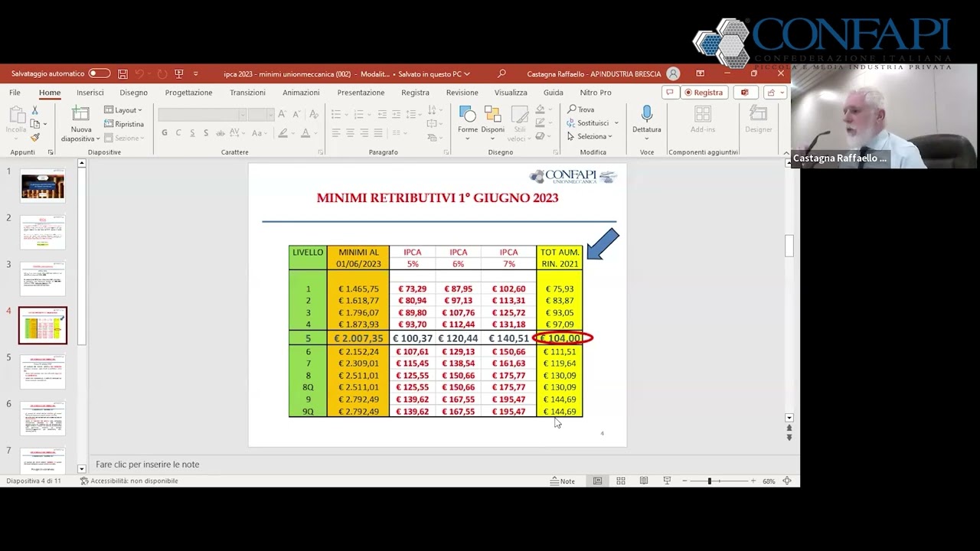The height and width of the screenshot is (551, 980).
Task: Switch to Reading view icon
Action: [644, 481]
